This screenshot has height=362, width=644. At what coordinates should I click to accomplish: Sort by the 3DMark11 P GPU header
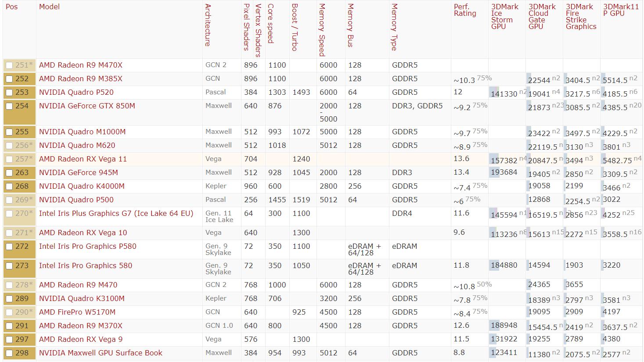click(621, 10)
